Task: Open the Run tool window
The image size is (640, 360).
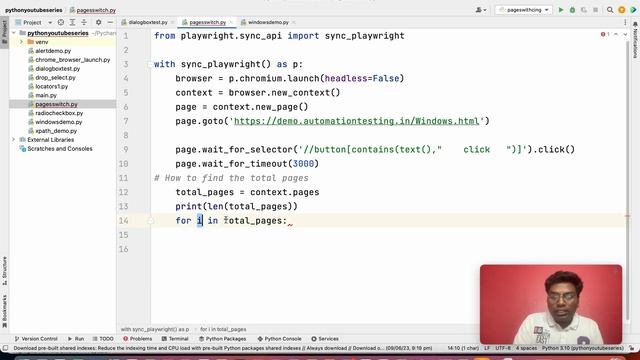Action: (x=76, y=339)
